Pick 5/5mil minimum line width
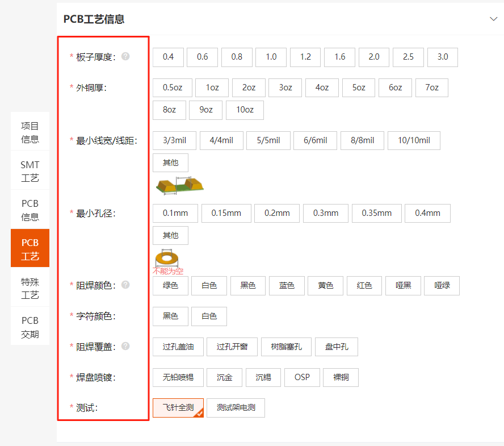Viewport: 504px width, 446px height. tap(268, 141)
